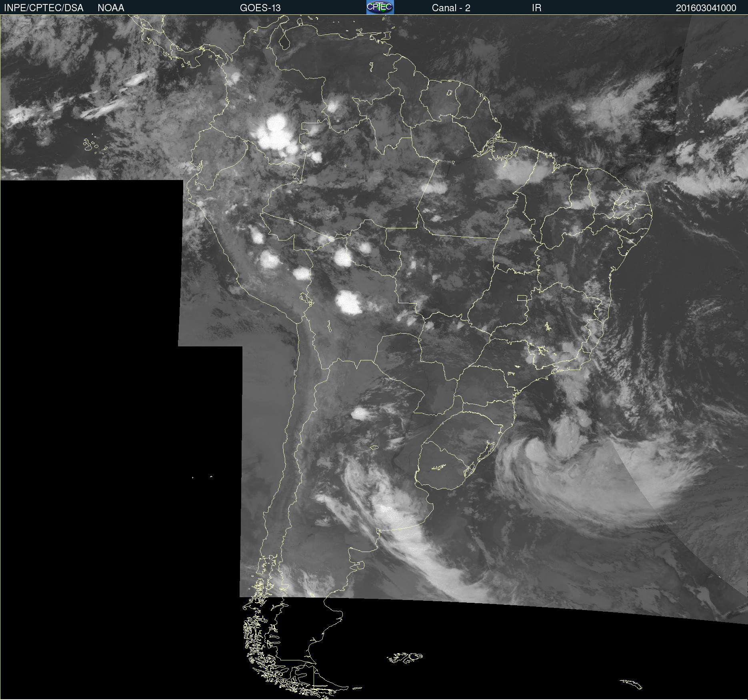Click the INPE/CPTEC/DSA header label
The image size is (748, 700).
tap(44, 8)
